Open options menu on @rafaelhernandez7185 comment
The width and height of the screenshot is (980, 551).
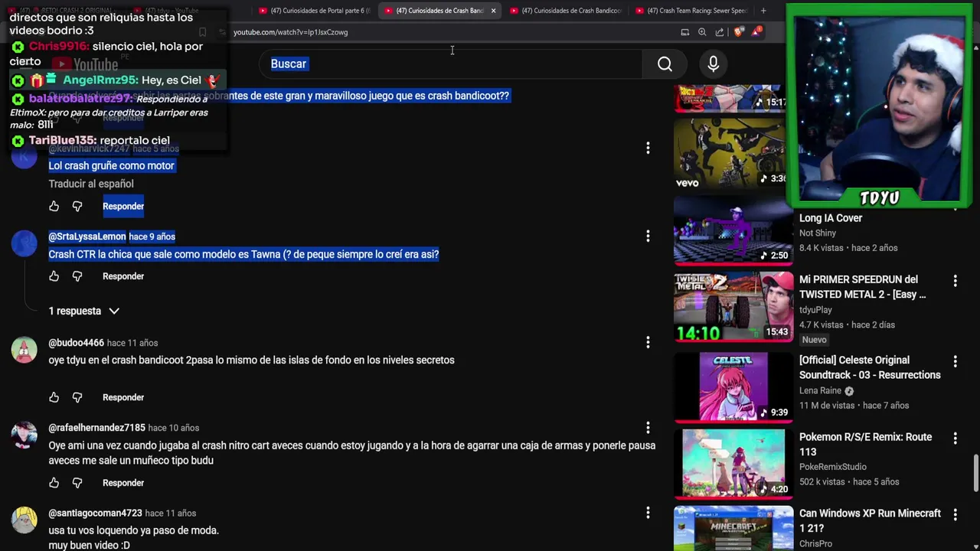(648, 427)
